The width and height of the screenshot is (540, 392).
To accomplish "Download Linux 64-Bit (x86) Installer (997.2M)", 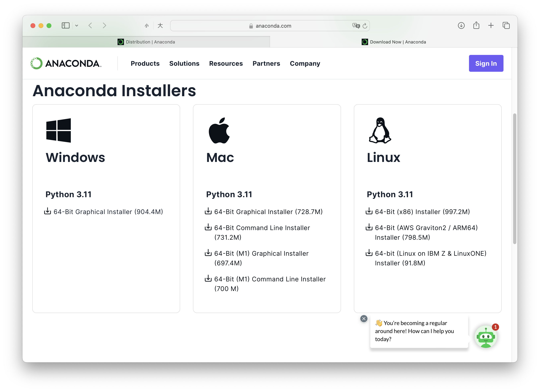I will point(422,212).
